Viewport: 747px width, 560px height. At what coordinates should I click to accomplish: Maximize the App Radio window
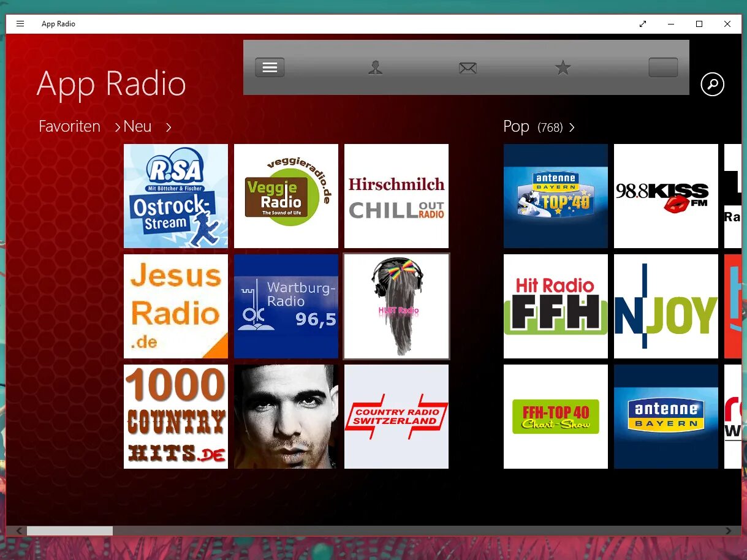pos(699,24)
